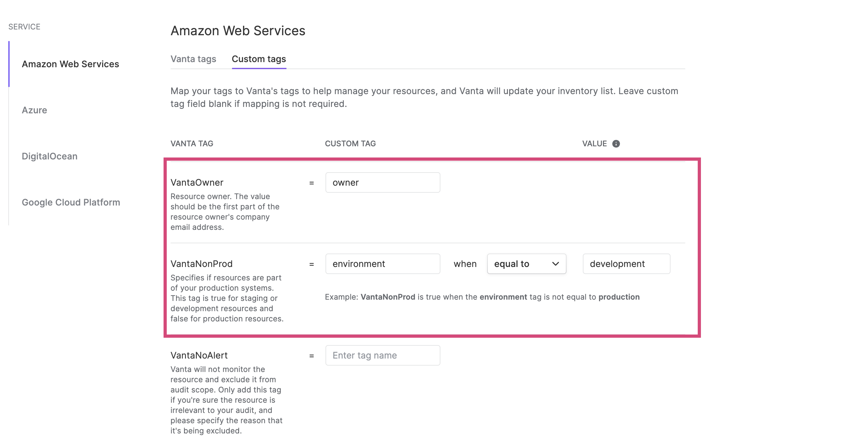Click the VantaOwner custom tag field
Viewport: 868px width, 436px height.
pos(383,182)
